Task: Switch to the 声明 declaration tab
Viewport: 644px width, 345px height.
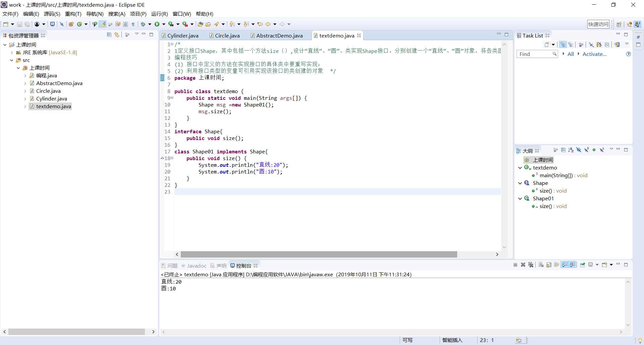Action: [x=218, y=266]
